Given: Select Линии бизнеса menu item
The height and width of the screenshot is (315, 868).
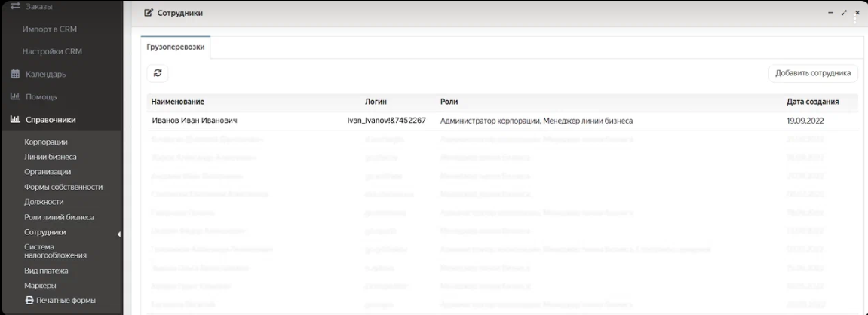Looking at the screenshot, I should tap(50, 157).
